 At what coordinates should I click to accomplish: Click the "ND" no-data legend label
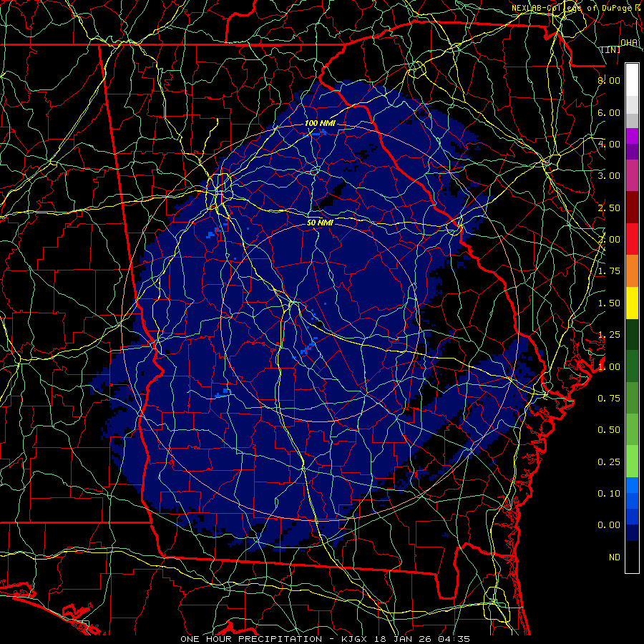coord(615,557)
